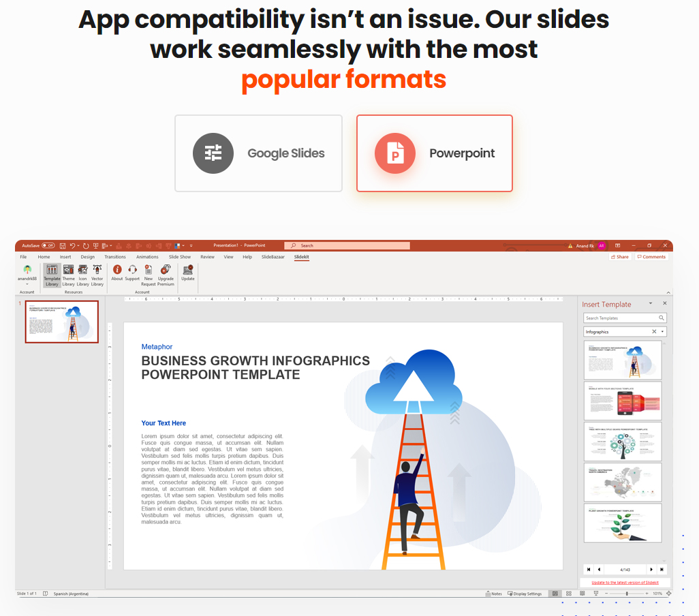Switch to the Design ribbon tab

(x=87, y=257)
